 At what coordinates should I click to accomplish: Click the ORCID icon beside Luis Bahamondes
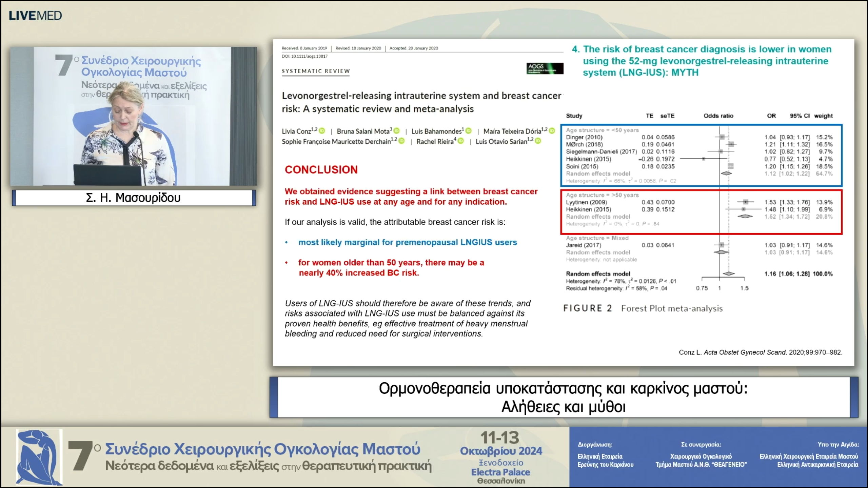pos(469,131)
